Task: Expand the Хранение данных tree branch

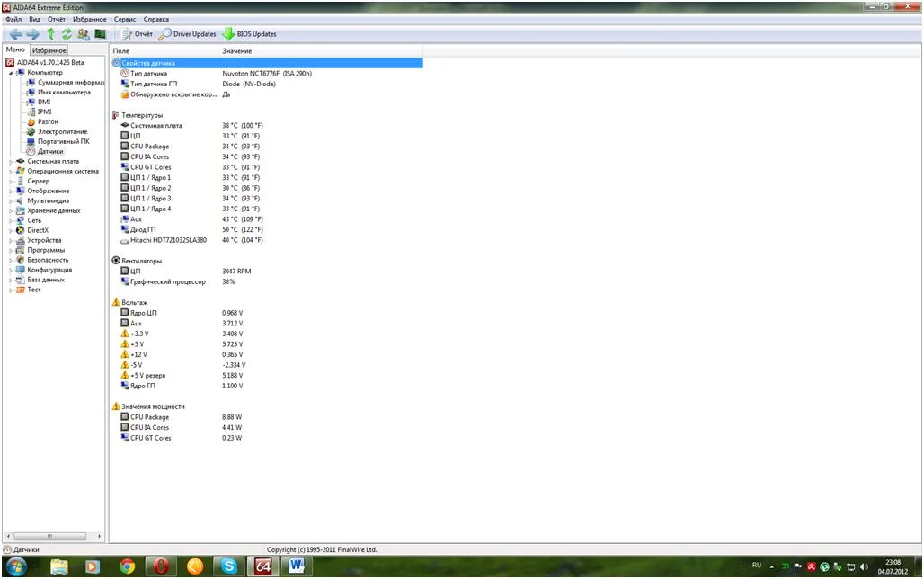Action: [x=11, y=210]
